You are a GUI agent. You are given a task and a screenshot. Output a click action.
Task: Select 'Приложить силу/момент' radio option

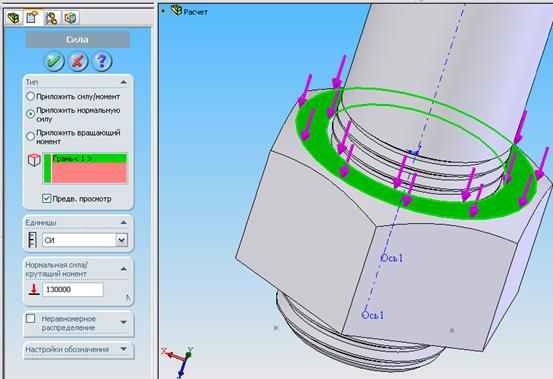[31, 96]
